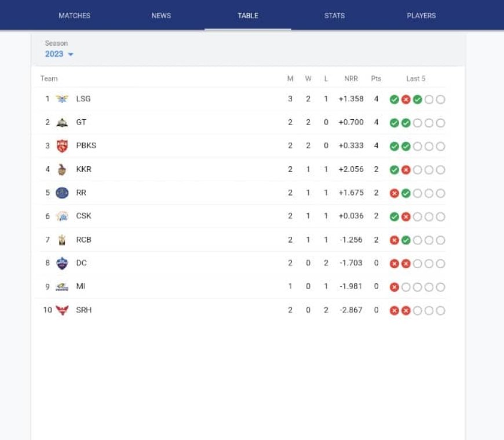Open the 2023 season dropdown
This screenshot has width=504, height=440.
[59, 54]
